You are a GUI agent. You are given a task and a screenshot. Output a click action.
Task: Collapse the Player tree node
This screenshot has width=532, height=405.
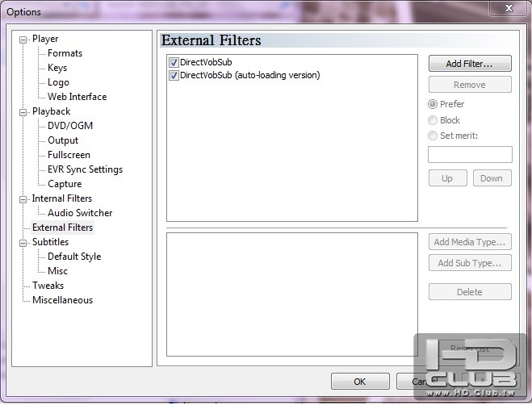tap(23, 40)
